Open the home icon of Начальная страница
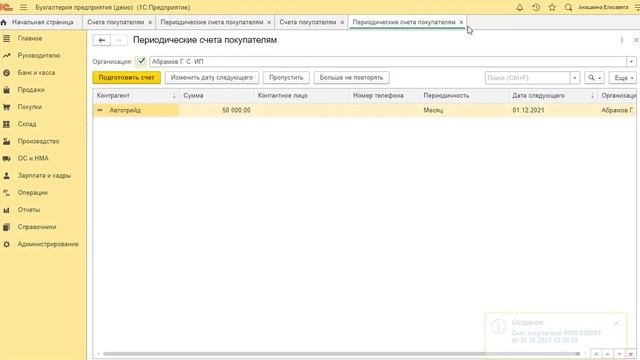 (4, 22)
